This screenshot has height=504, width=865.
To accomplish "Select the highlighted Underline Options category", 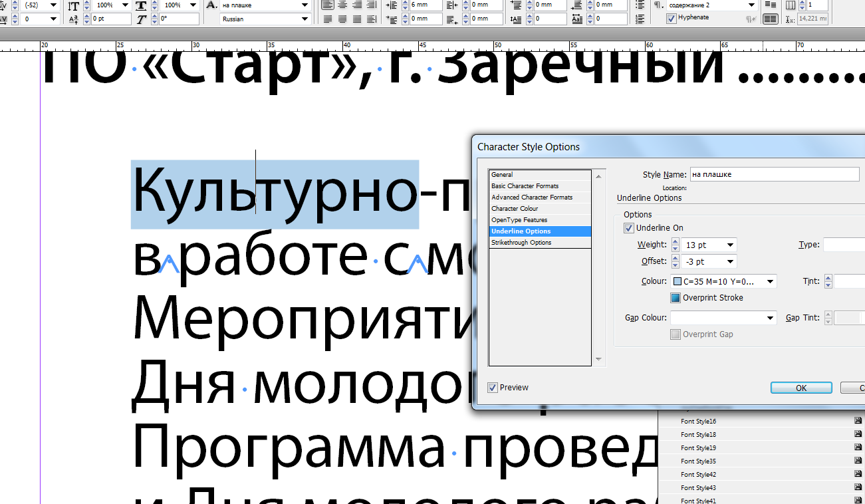I will tap(540, 231).
